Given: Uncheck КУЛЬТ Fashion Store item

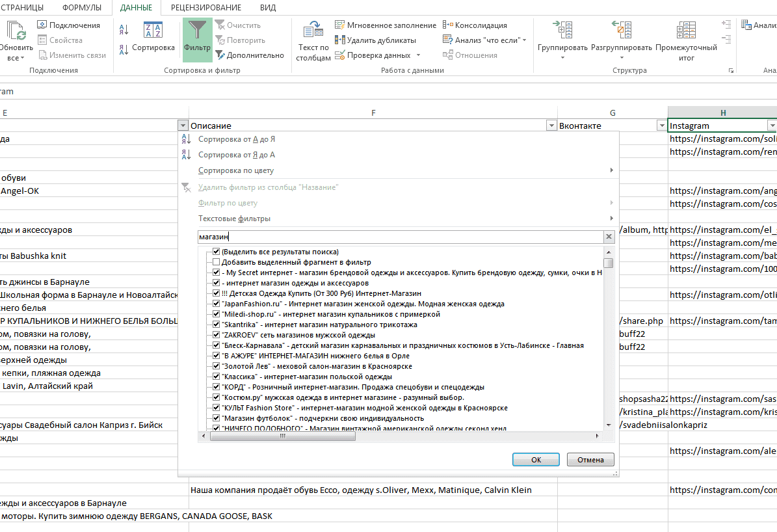Looking at the screenshot, I should pos(216,408).
